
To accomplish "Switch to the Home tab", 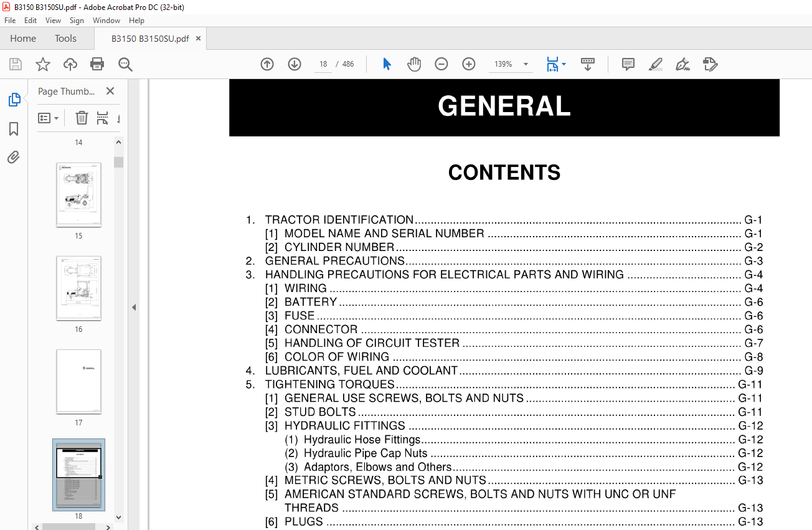I will point(23,39).
